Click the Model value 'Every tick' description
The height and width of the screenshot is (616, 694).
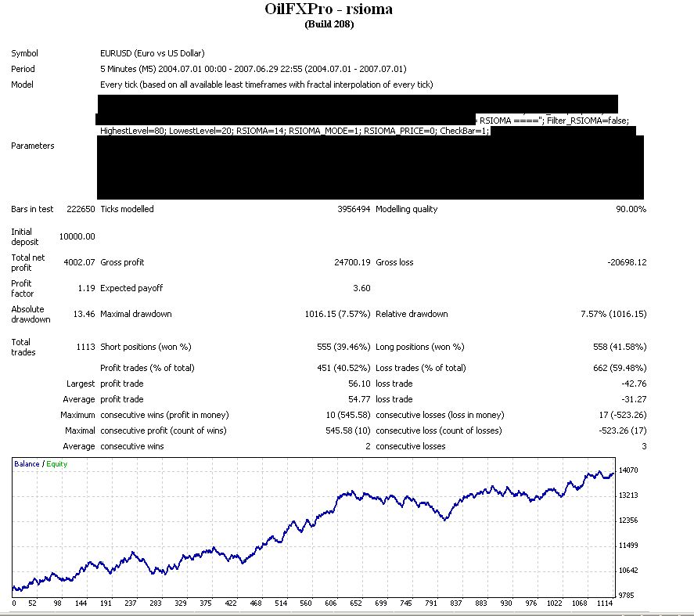coord(267,85)
